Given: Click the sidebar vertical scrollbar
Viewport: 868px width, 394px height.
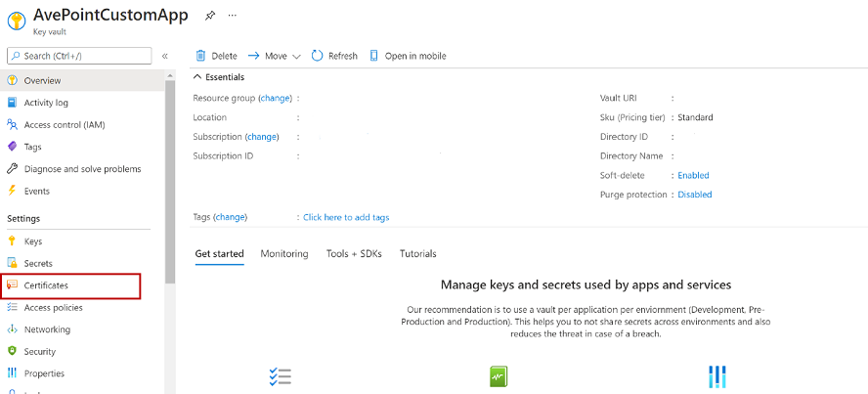Looking at the screenshot, I should (x=170, y=176).
